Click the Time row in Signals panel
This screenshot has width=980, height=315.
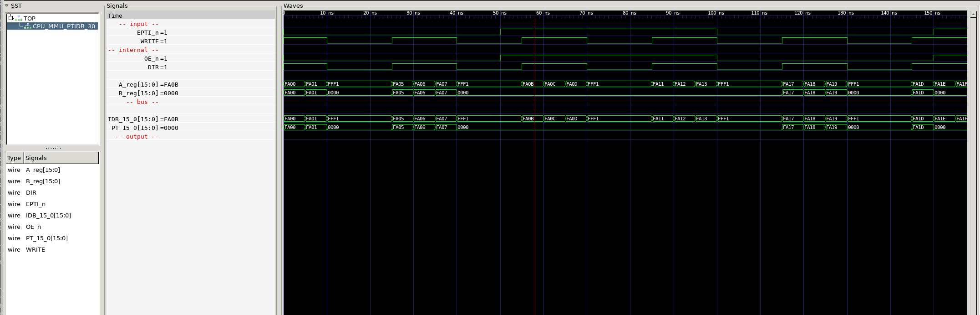pos(191,15)
